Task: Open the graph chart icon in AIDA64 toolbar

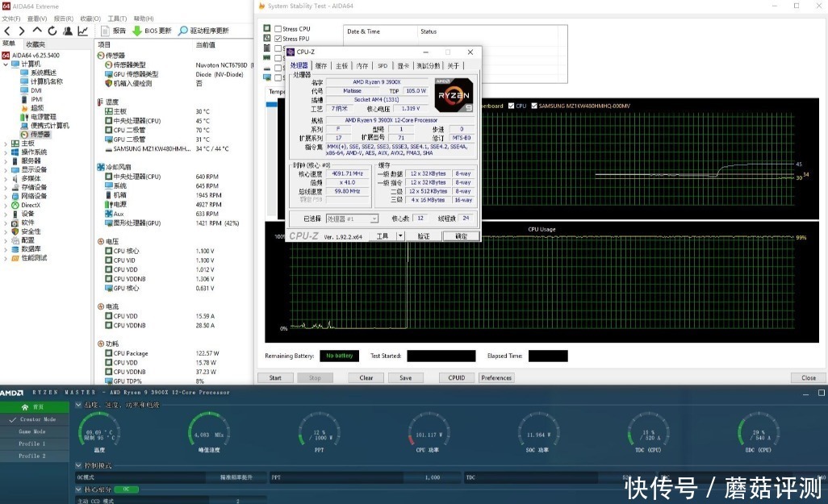Action: point(82,31)
